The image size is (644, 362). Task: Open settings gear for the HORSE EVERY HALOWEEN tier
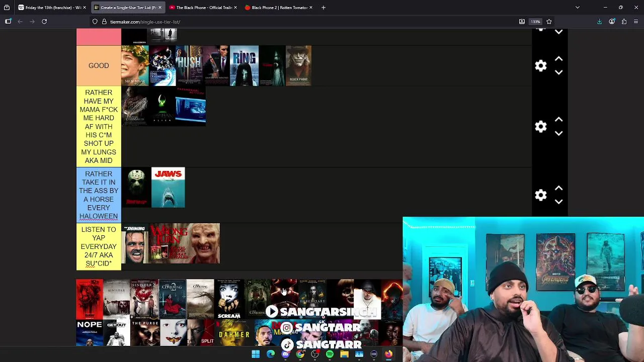pos(541,195)
